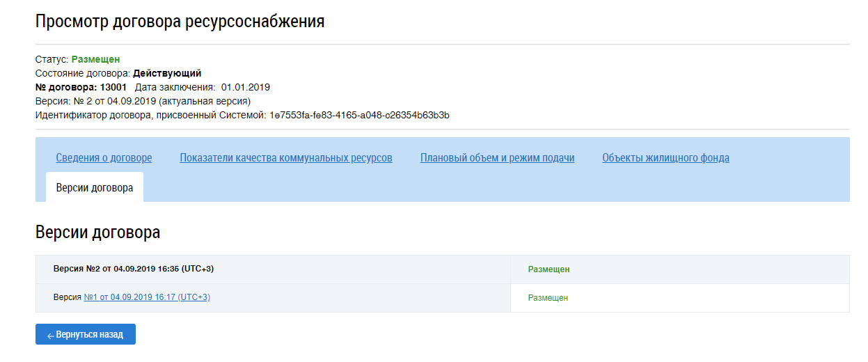Switch to Показатели качества коммунальных ресурсов tab
Viewport: 868px width, 362px height.
tap(286, 158)
